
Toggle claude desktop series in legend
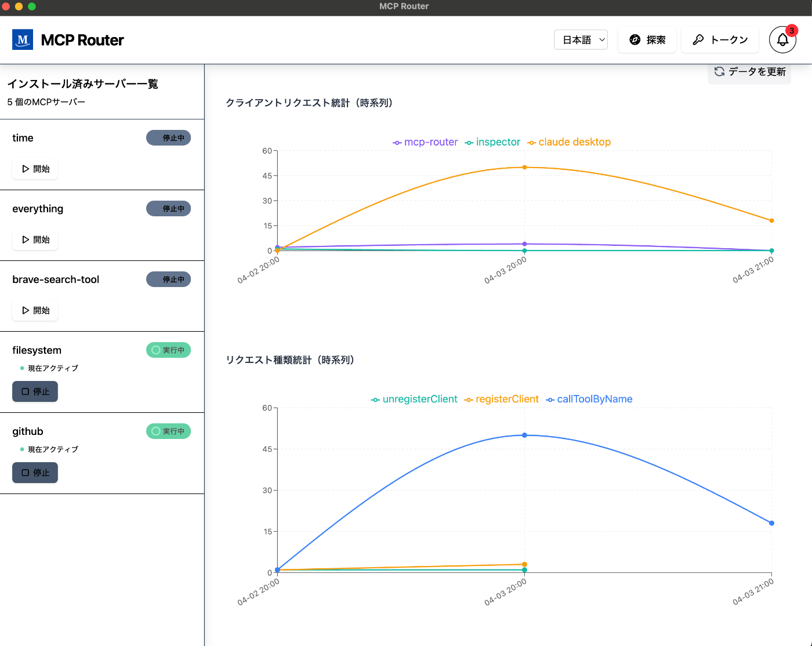(x=569, y=142)
